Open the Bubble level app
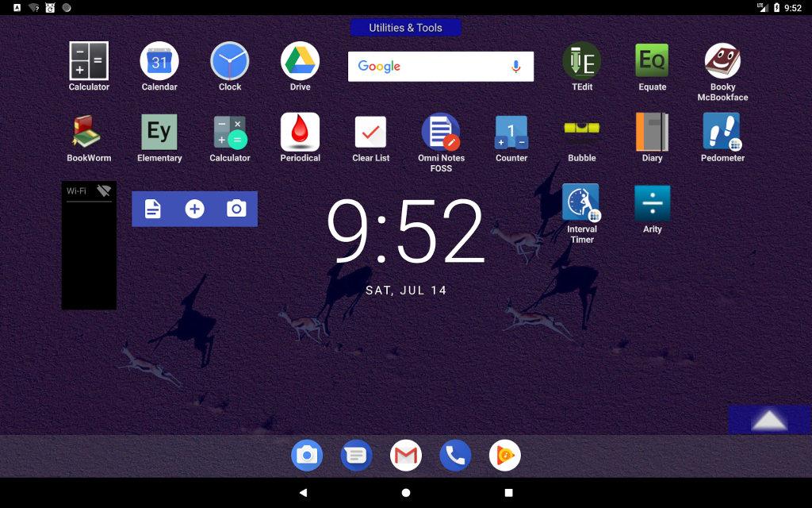 581,132
